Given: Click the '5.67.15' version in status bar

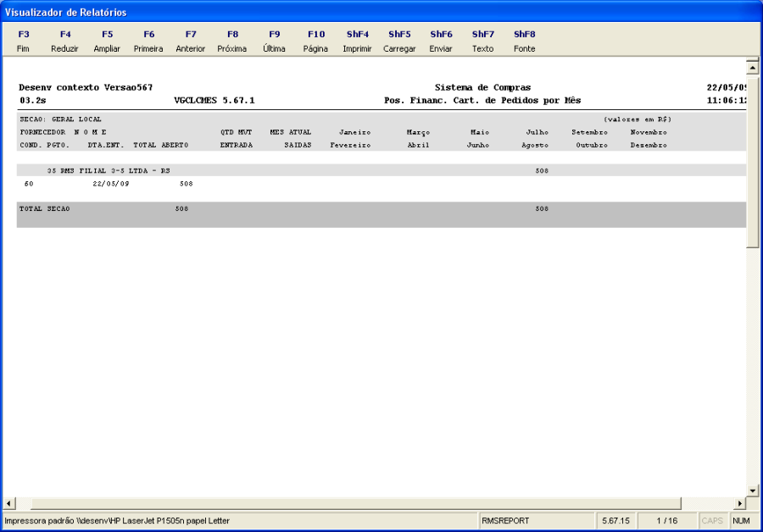Looking at the screenshot, I should point(615,521).
